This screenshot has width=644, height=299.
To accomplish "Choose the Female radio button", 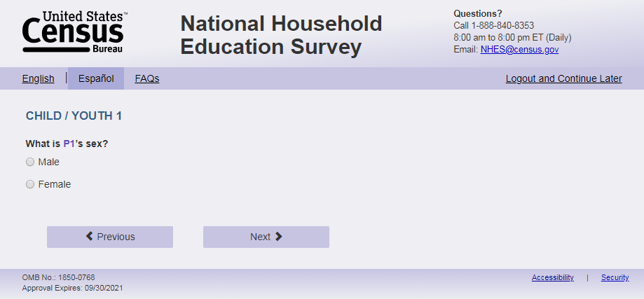I will [30, 184].
